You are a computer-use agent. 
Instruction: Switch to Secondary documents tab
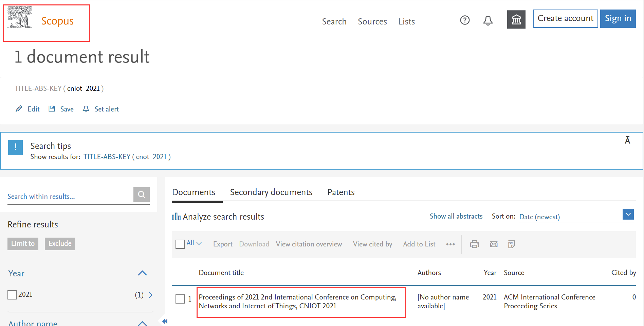pyautogui.click(x=271, y=192)
